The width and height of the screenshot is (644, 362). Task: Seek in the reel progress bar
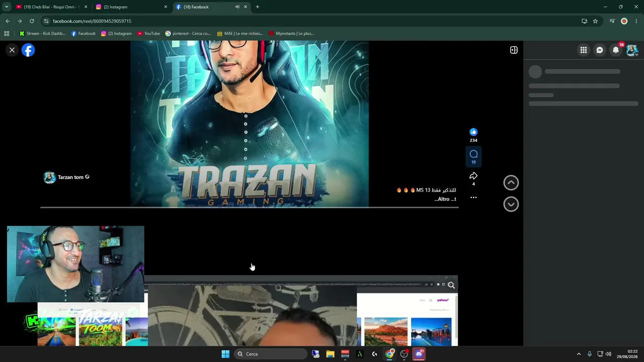tap(249, 207)
